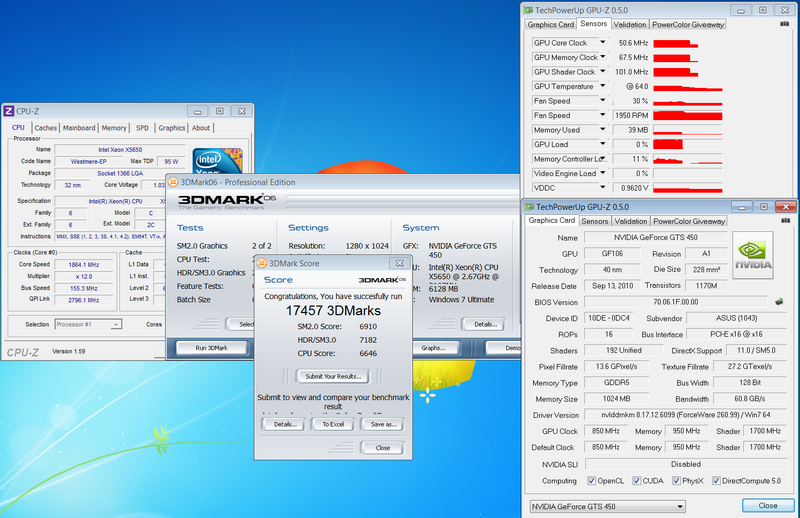Toggle the OpenCL checkbox

(x=591, y=481)
